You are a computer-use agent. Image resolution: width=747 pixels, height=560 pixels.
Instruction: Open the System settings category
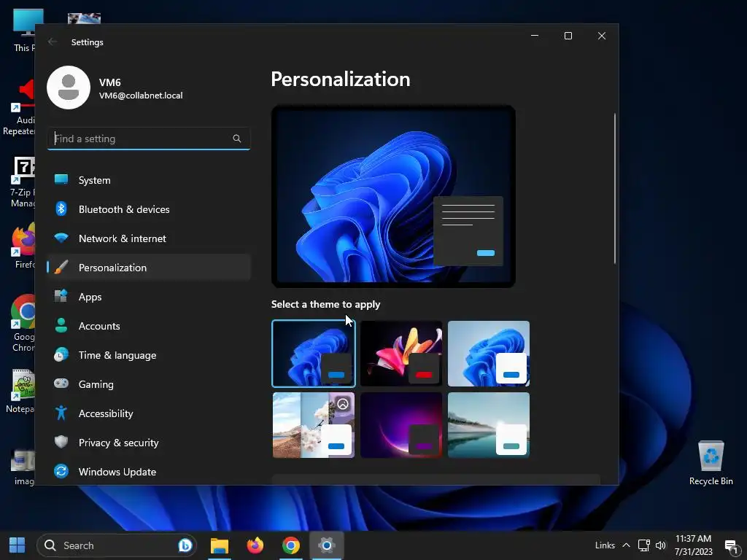click(149, 180)
